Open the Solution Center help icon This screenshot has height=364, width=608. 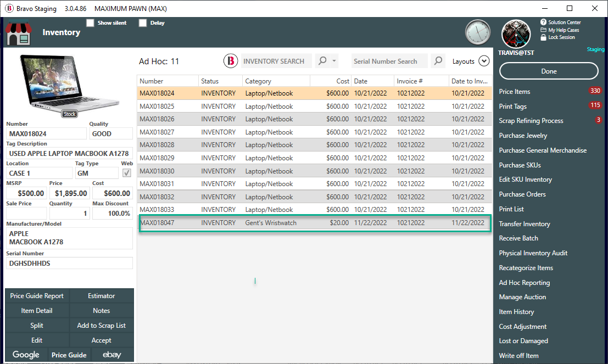pyautogui.click(x=543, y=22)
